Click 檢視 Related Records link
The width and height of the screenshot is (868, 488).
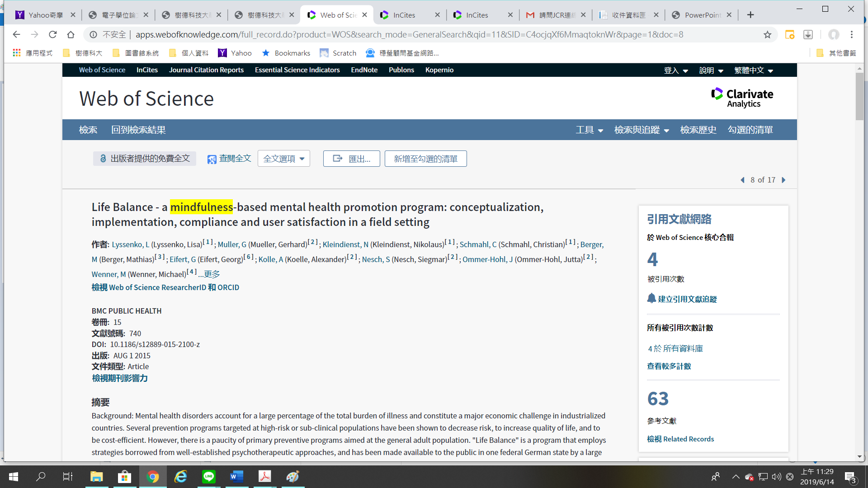coord(680,439)
